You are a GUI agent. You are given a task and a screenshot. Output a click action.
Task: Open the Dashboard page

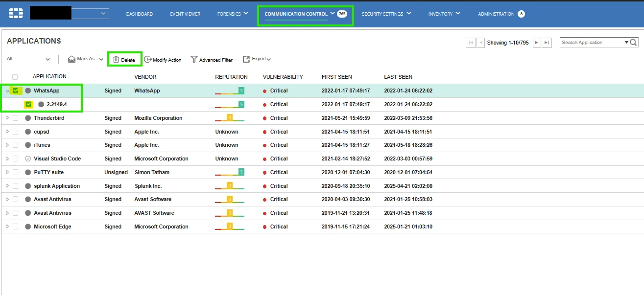[140, 14]
